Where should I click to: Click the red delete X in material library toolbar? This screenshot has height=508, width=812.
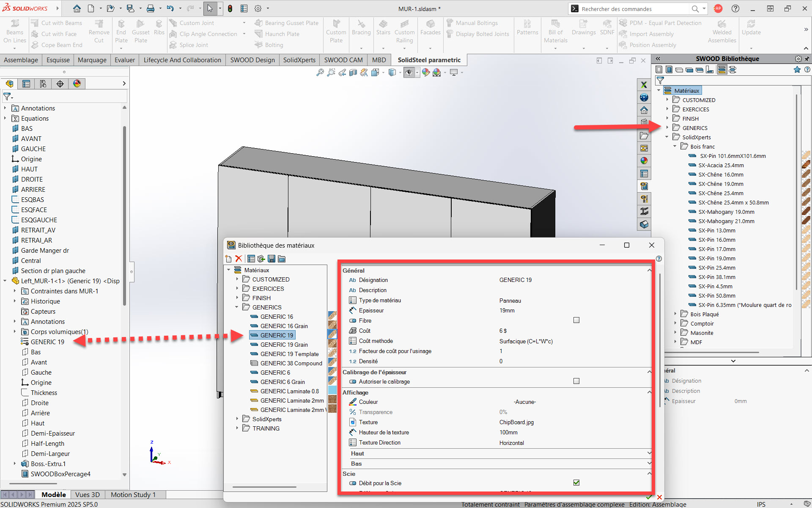tap(239, 259)
